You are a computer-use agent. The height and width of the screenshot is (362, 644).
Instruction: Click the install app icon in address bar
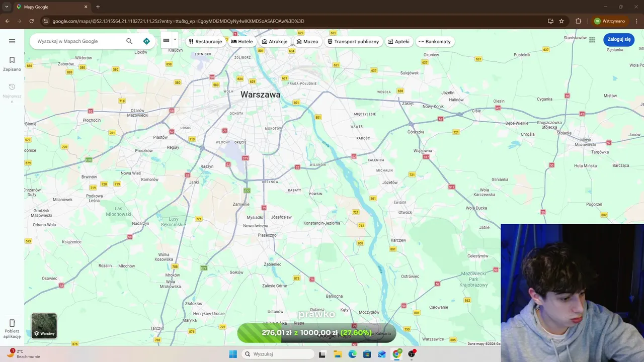pos(550,21)
